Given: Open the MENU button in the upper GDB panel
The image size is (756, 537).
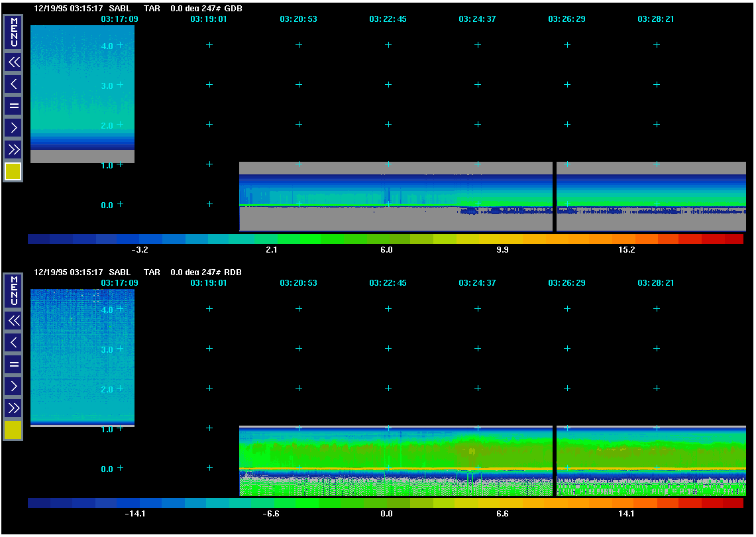Looking at the screenshot, I should pyautogui.click(x=13, y=32).
